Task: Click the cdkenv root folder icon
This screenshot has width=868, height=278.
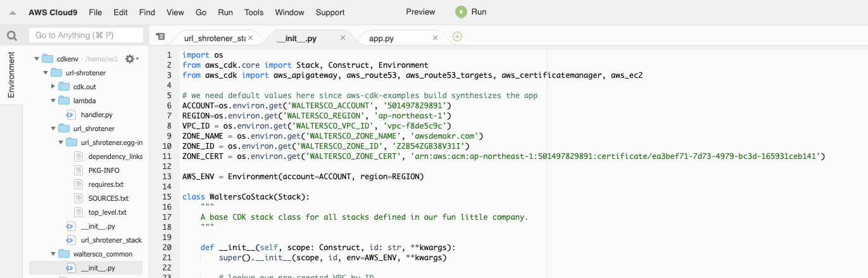Action: (x=47, y=58)
